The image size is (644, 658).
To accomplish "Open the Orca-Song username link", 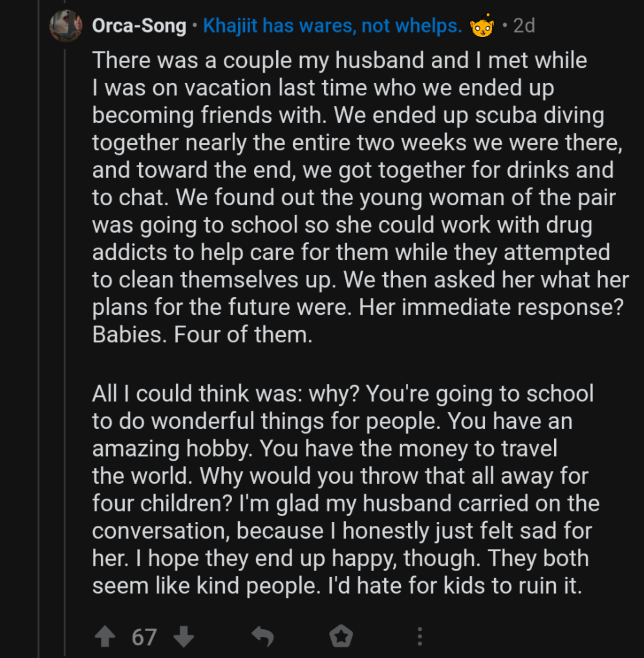I will click(x=139, y=26).
